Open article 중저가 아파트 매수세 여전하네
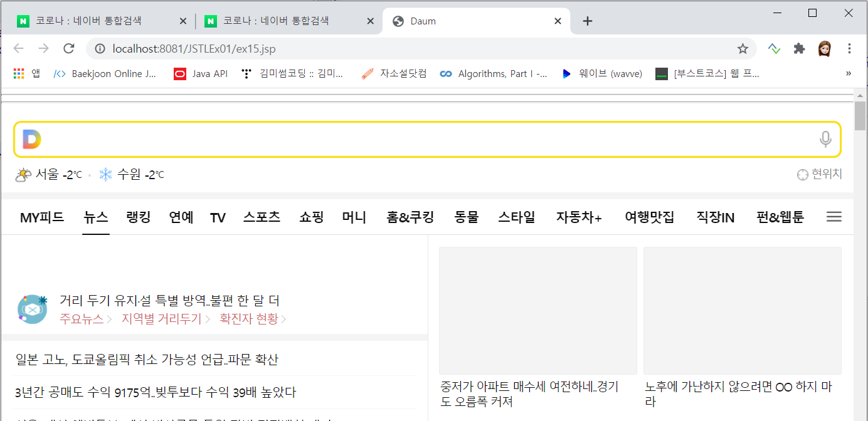 [x=530, y=394]
